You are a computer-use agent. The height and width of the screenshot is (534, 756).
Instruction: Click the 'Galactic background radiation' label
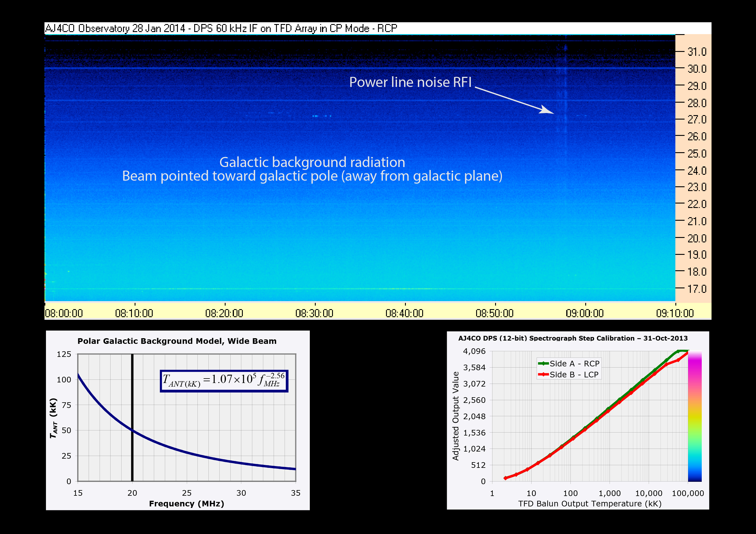coord(312,162)
